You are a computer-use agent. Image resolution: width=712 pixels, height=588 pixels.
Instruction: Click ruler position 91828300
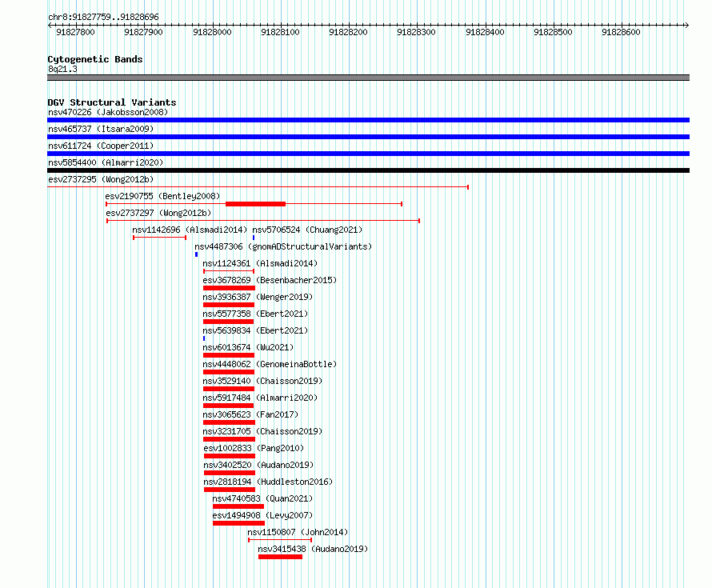coord(416,32)
